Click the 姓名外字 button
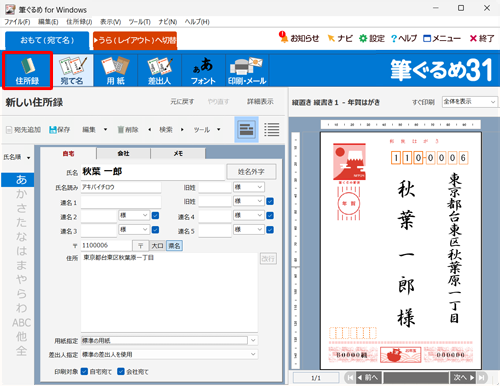Image resolution: width=500 pixels, height=386 pixels. (251, 172)
